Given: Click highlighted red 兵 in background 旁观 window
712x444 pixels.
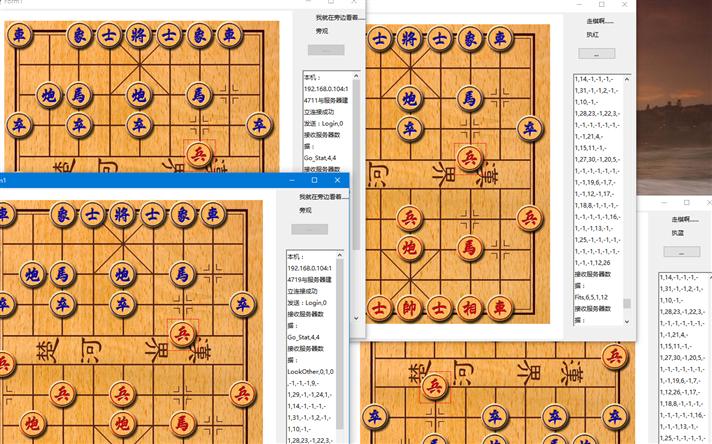Looking at the screenshot, I should 199,154.
